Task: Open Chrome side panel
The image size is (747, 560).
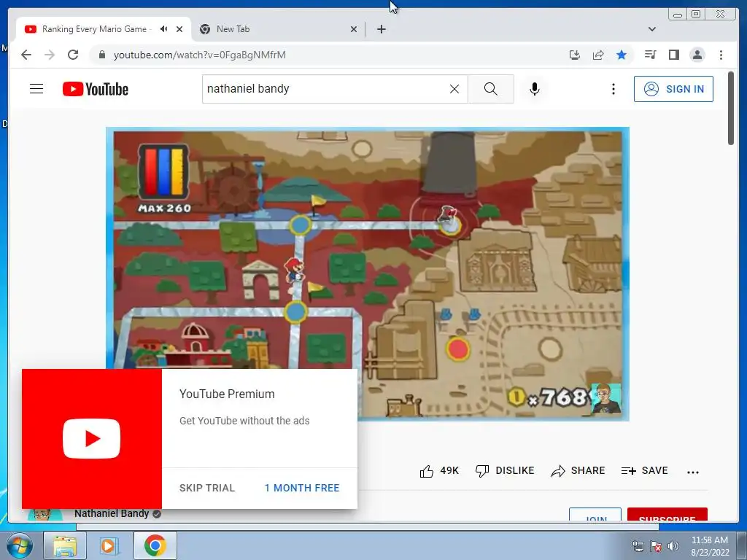Action: 673,55
